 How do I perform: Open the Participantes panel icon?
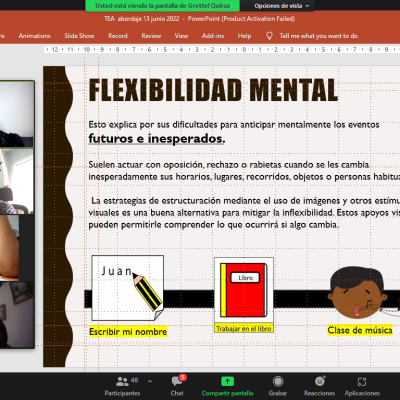(122, 381)
